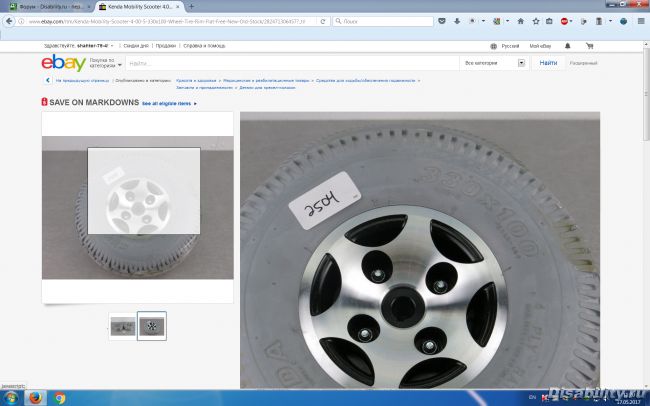
Task: Click the globe icon next to Русский
Action: (493, 46)
